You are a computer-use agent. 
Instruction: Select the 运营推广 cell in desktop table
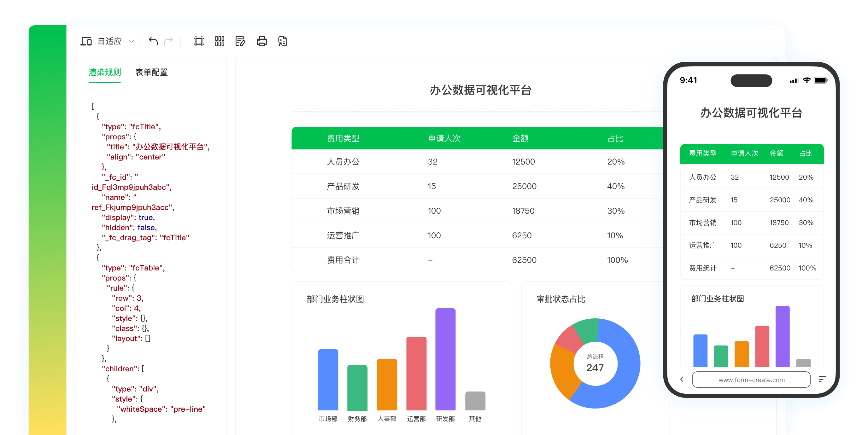pyautogui.click(x=343, y=235)
